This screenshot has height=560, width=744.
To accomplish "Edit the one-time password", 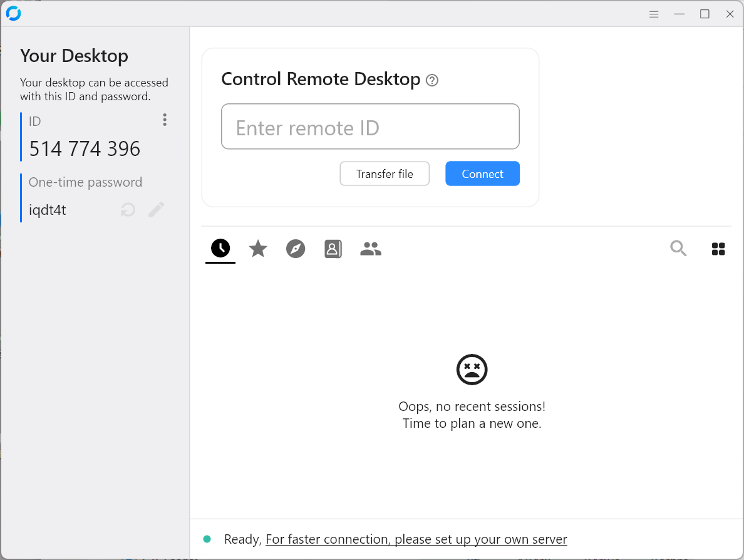I will point(157,210).
